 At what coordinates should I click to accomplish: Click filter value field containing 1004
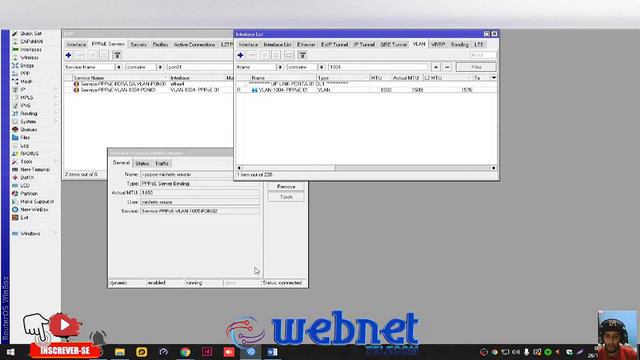[378, 67]
